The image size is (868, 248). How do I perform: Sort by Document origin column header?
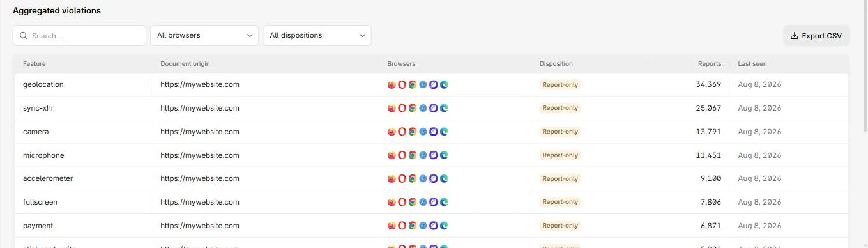tap(185, 64)
